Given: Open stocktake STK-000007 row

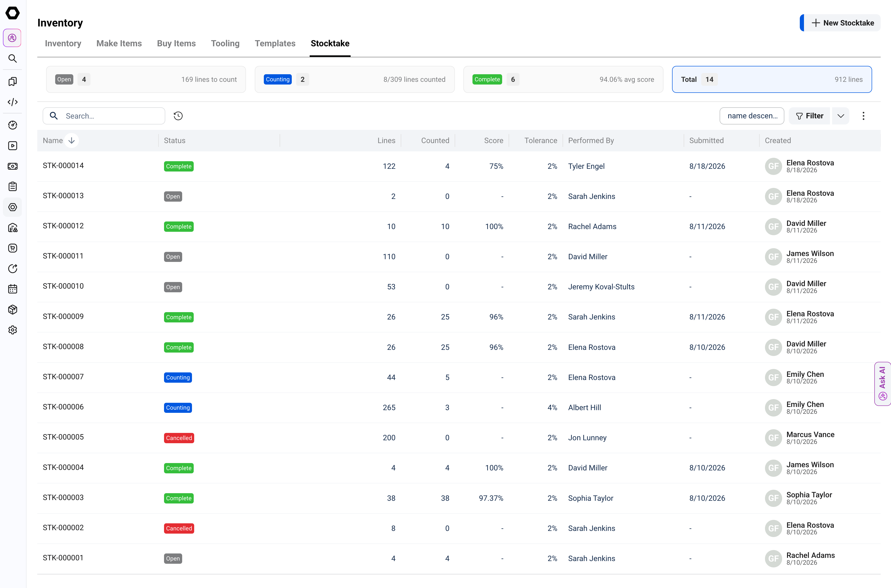Looking at the screenshot, I should click(x=459, y=377).
